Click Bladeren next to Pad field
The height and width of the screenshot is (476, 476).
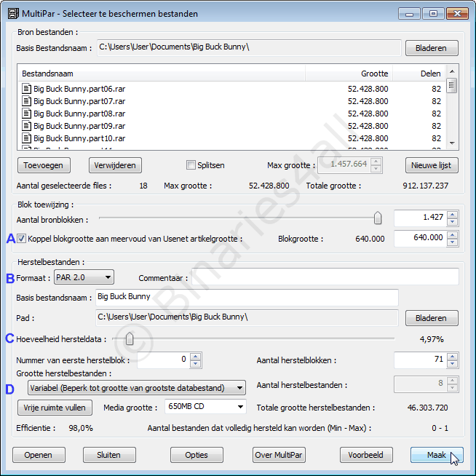[432, 318]
